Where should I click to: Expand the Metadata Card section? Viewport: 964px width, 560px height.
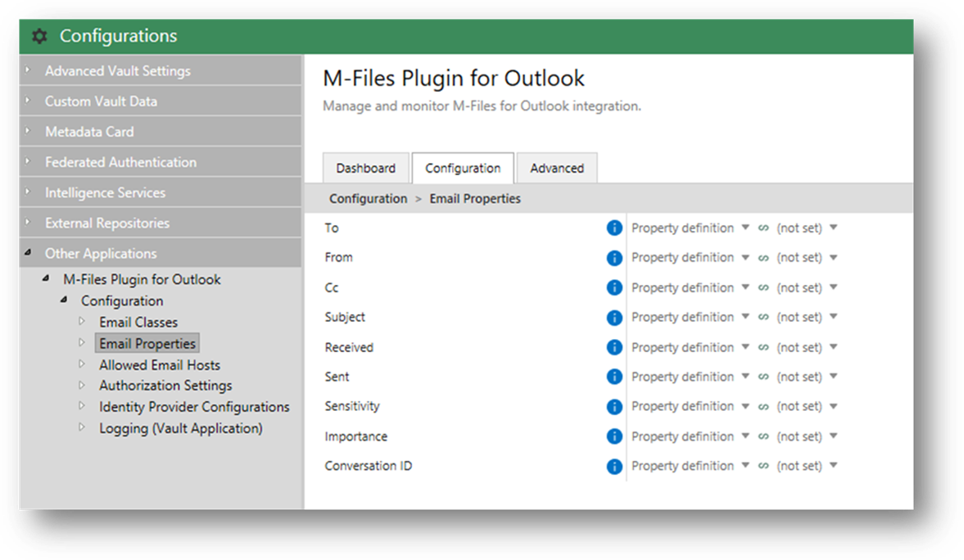pos(161,132)
